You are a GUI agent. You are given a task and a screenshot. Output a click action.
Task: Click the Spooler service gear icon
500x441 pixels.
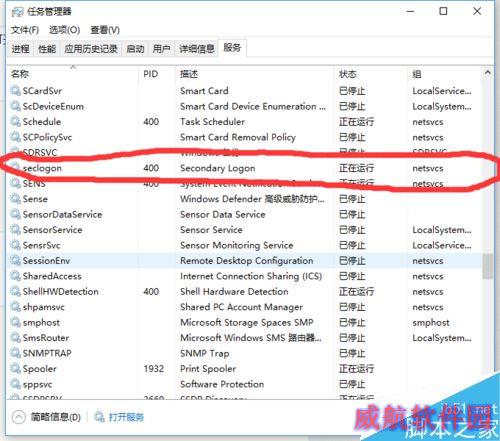pos(15,369)
